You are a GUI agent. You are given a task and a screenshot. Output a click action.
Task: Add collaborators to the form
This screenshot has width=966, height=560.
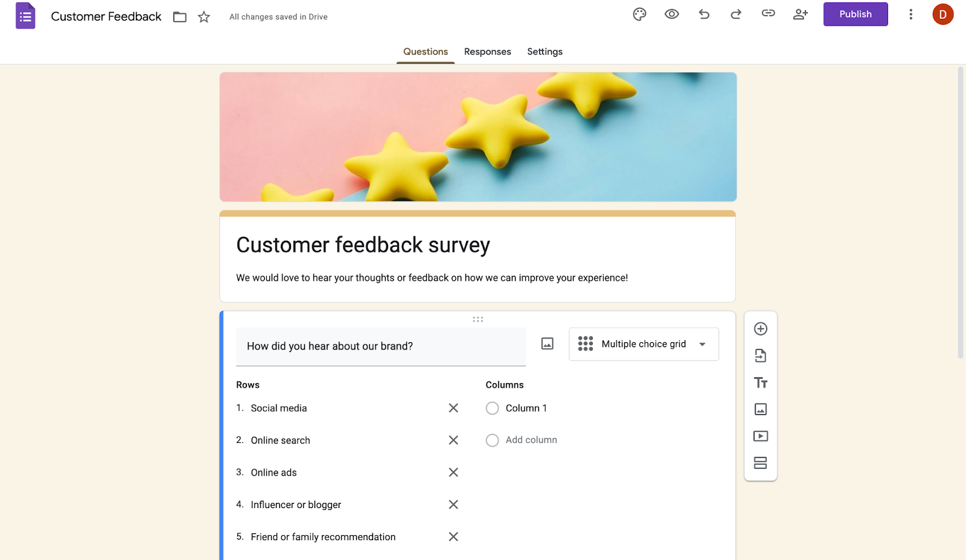click(800, 14)
